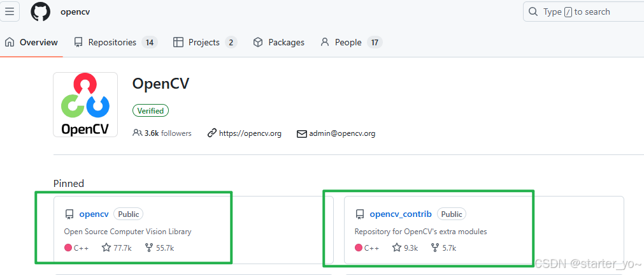This screenshot has height=275, width=644.
Task: Click the repo icon beside opencv
Action: [69, 214]
